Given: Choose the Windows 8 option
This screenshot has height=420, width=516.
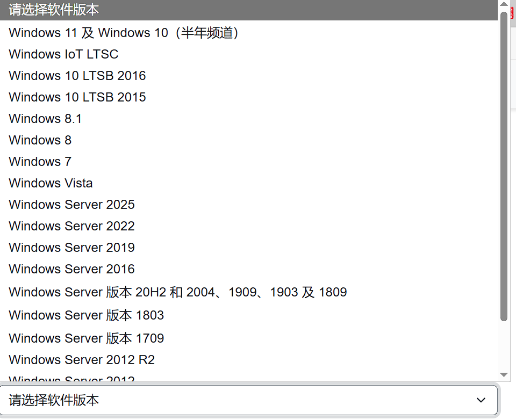Looking at the screenshot, I should [249, 140].
